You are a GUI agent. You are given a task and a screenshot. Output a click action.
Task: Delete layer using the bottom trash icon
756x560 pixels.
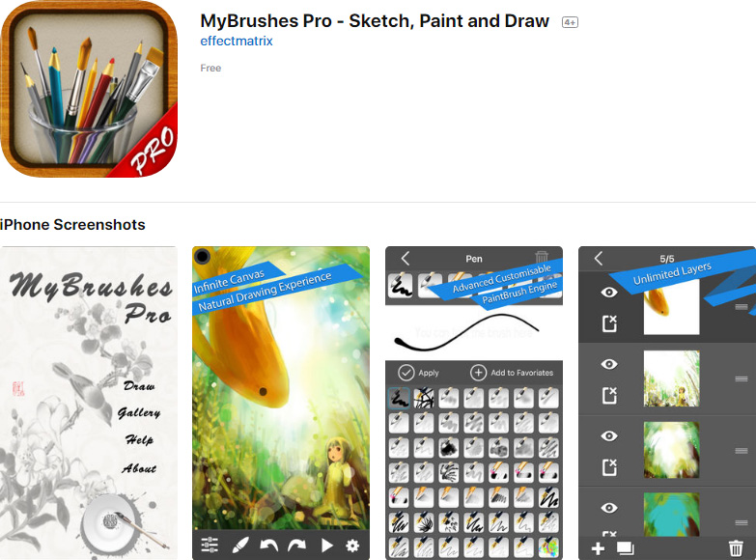pyautogui.click(x=736, y=548)
